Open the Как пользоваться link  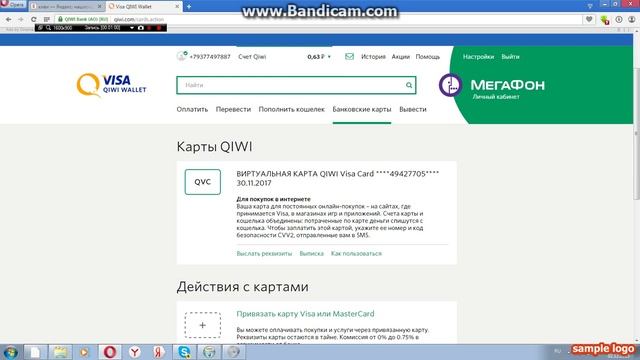click(x=356, y=253)
